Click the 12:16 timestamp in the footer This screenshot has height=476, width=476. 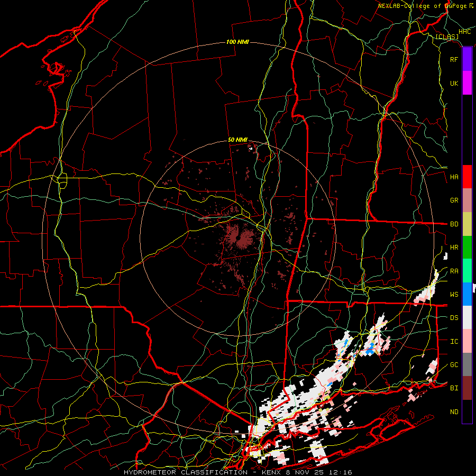click(x=342, y=472)
